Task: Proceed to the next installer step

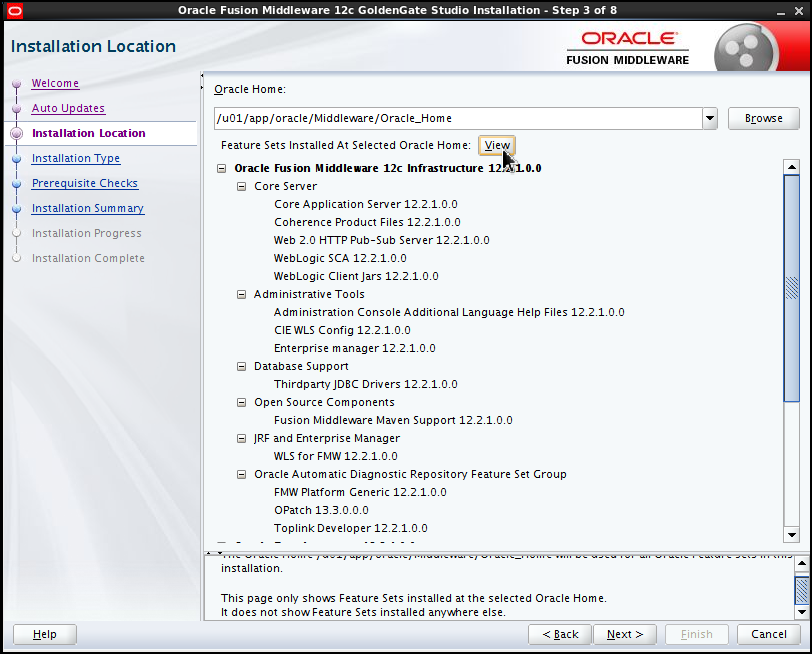Action: [625, 634]
